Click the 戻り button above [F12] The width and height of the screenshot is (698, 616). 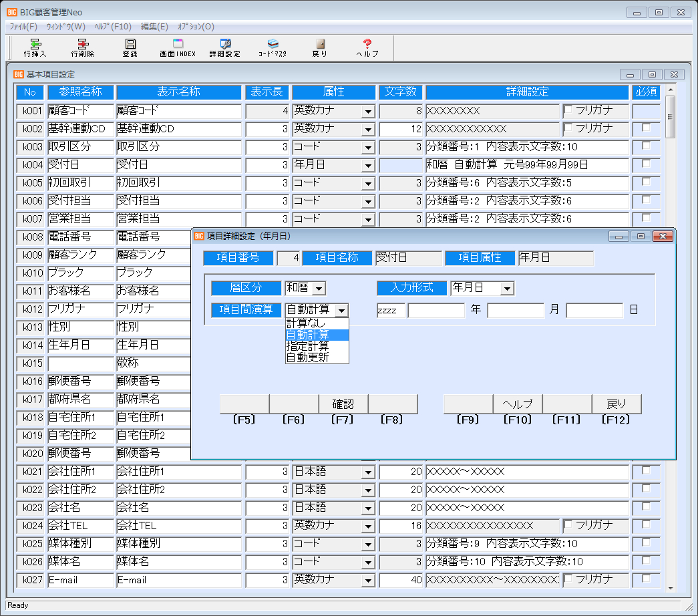(617, 404)
